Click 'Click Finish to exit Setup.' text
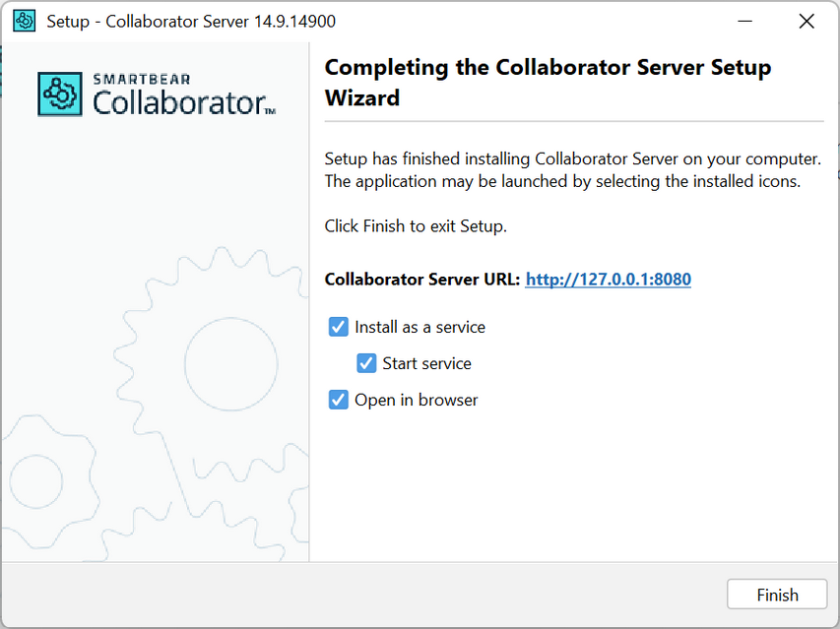The width and height of the screenshot is (840, 629). (x=416, y=225)
